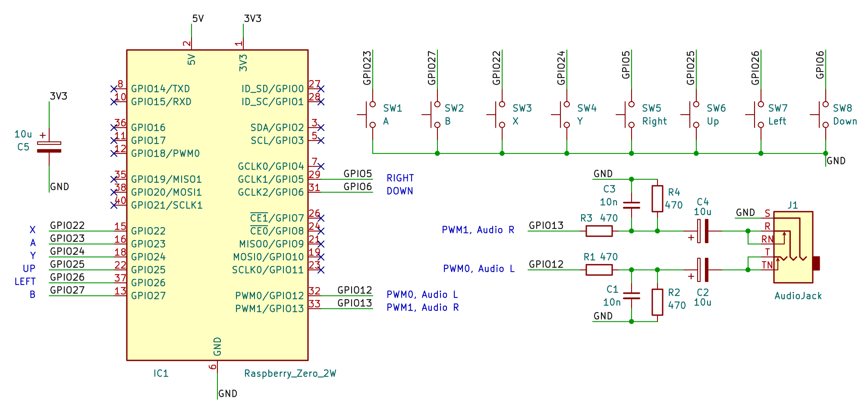Select the 5V power label above pin 2
The width and height of the screenshot is (868, 414).
pyautogui.click(x=198, y=19)
